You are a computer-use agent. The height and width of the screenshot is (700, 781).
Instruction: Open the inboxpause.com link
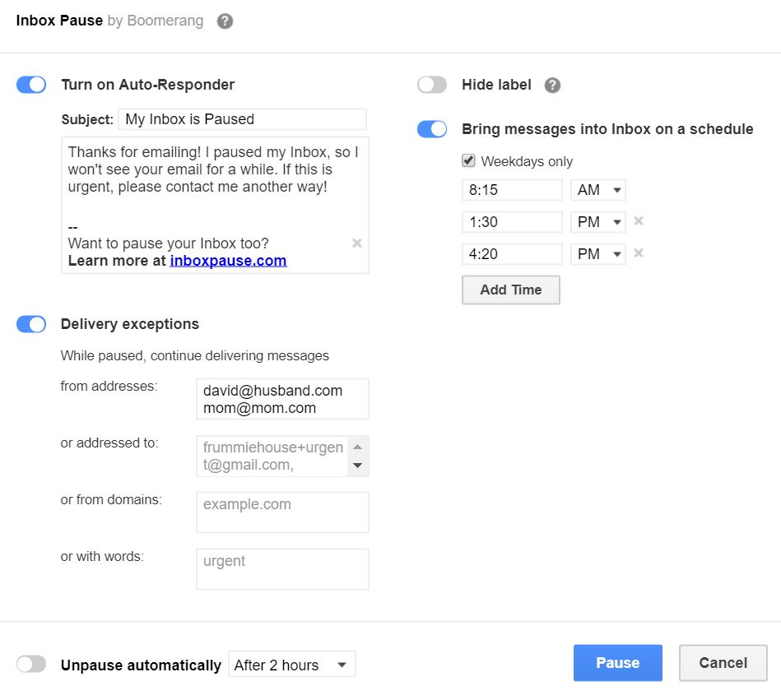pos(228,261)
